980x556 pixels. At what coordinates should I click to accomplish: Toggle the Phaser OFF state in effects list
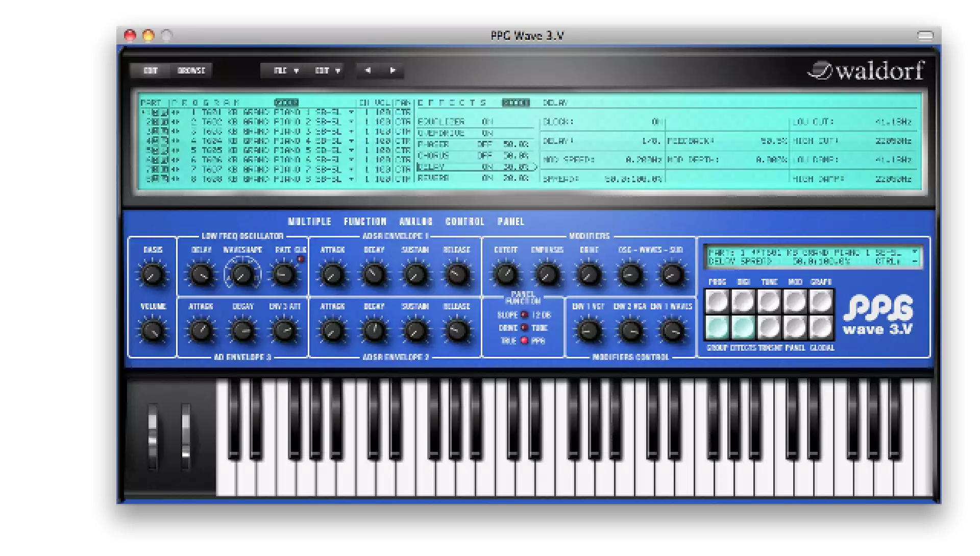click(x=485, y=144)
